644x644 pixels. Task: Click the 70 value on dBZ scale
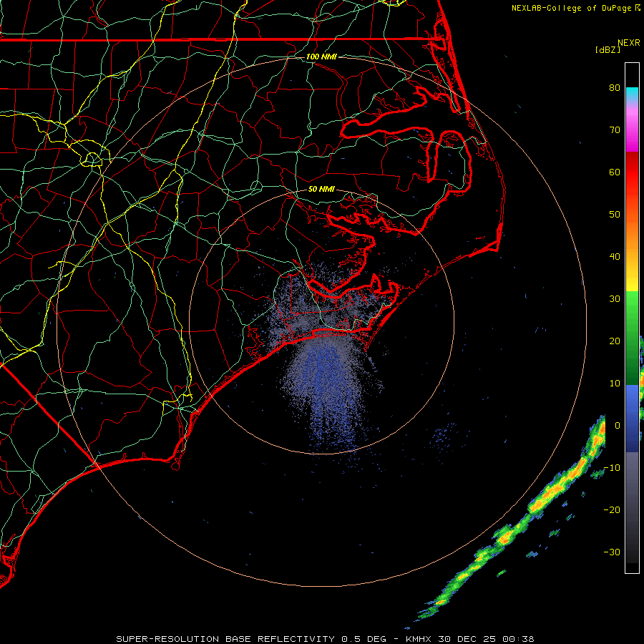click(615, 130)
